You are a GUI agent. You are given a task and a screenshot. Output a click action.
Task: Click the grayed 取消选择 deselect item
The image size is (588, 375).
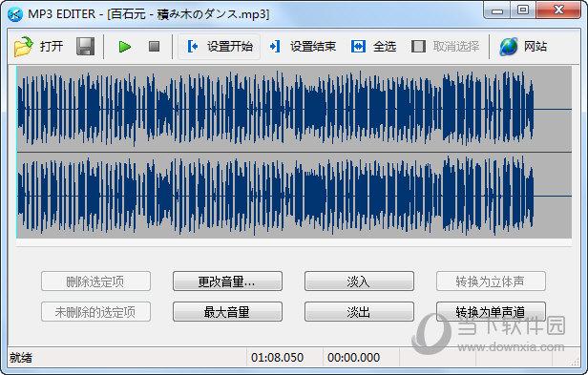pyautogui.click(x=445, y=47)
